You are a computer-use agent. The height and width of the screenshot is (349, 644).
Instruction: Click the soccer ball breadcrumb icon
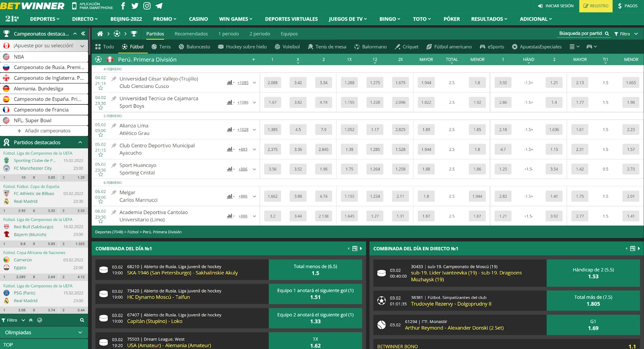tap(117, 34)
